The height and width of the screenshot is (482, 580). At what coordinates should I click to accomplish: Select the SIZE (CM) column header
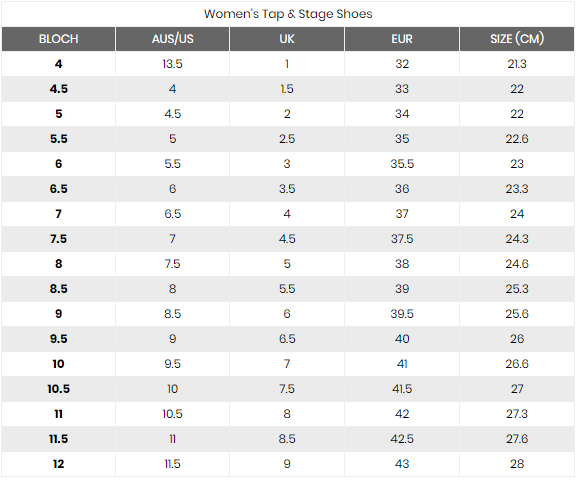[x=517, y=39]
